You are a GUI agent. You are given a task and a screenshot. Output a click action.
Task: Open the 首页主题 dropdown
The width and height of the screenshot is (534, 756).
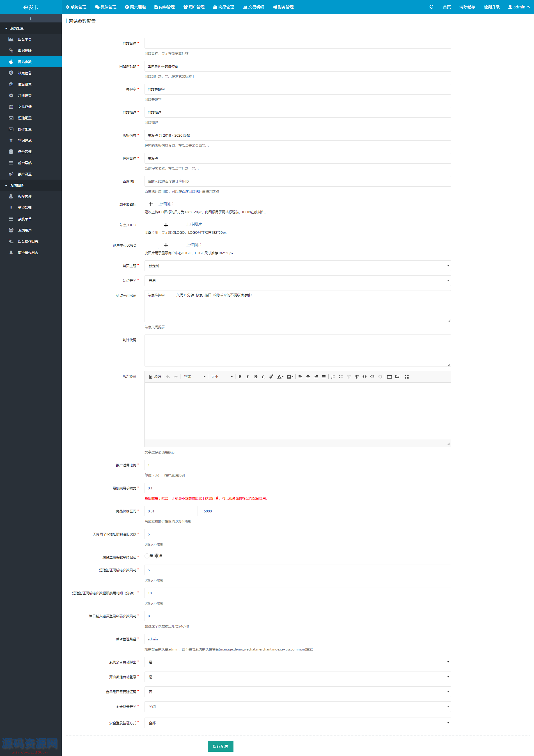(x=298, y=266)
